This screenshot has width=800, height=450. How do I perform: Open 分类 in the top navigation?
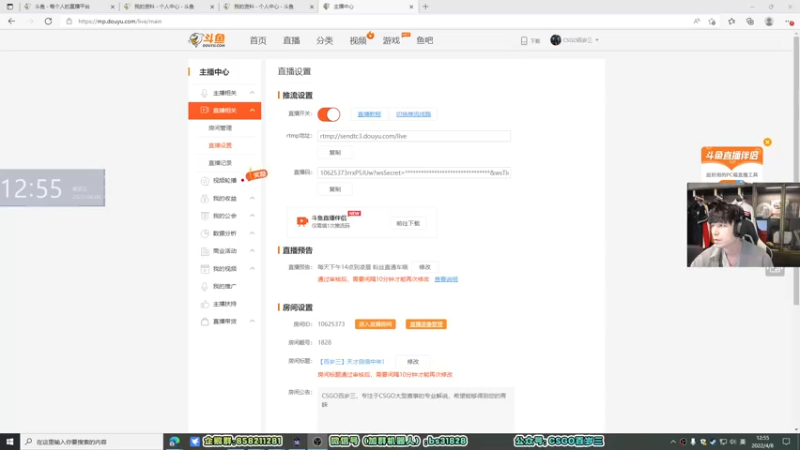click(324, 40)
